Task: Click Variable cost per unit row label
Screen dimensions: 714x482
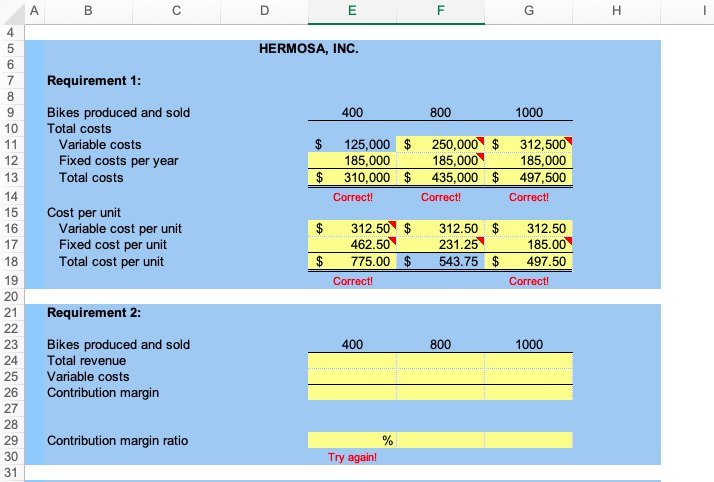Action: click(x=120, y=228)
